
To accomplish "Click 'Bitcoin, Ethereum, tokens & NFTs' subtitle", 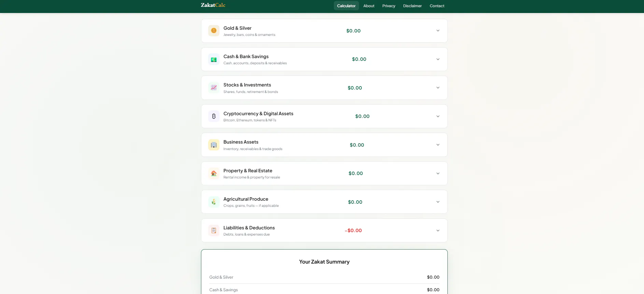I will [250, 120].
